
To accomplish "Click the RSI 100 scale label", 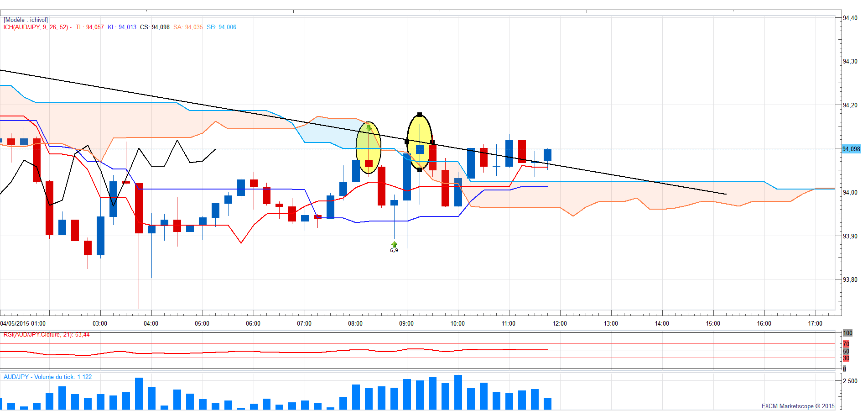I will 847,333.
